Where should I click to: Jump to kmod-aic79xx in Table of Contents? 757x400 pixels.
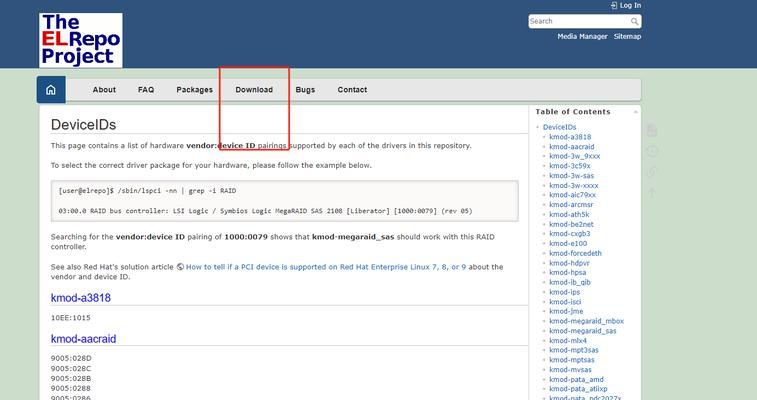[573, 195]
